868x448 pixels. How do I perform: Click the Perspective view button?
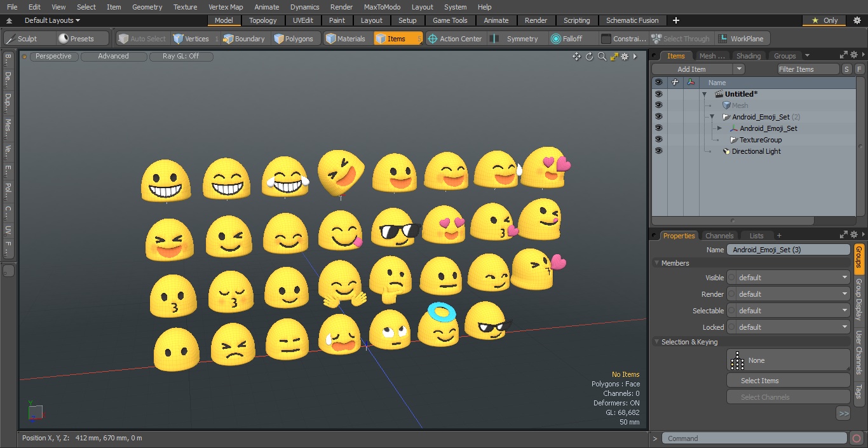click(x=53, y=57)
